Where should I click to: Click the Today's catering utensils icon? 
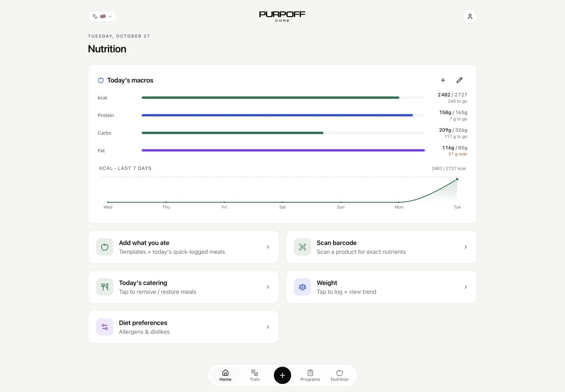pos(105,287)
